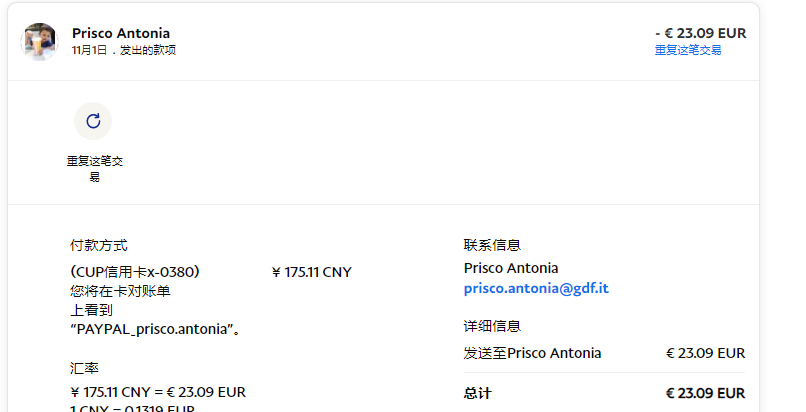The height and width of the screenshot is (412, 806).
Task: Click the ¥ 175.11 CNY payment amount
Action: (311, 272)
